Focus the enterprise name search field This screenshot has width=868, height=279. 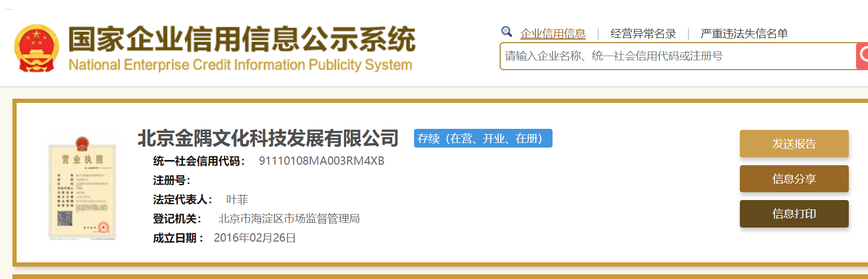678,56
